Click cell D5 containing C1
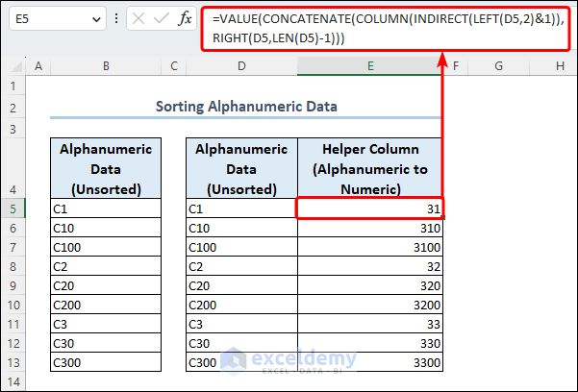Screen dimensions: 578x392 point(241,208)
